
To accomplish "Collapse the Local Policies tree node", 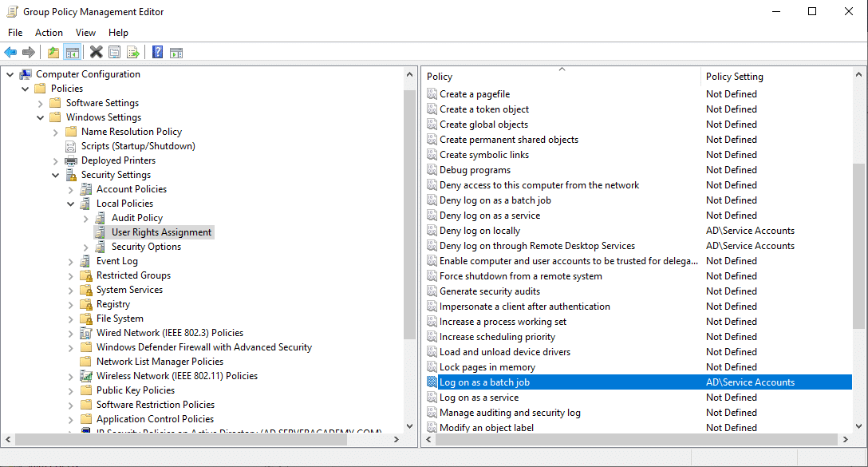I will pos(71,204).
